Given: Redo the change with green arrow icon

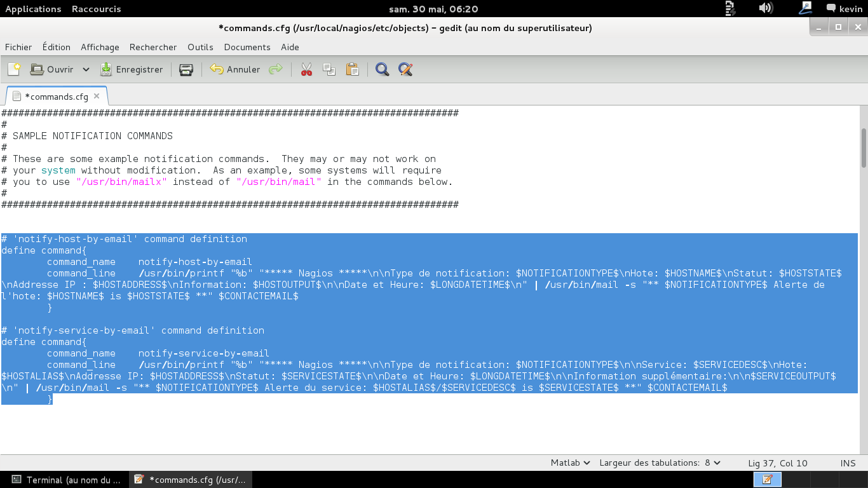Looking at the screenshot, I should click(275, 69).
